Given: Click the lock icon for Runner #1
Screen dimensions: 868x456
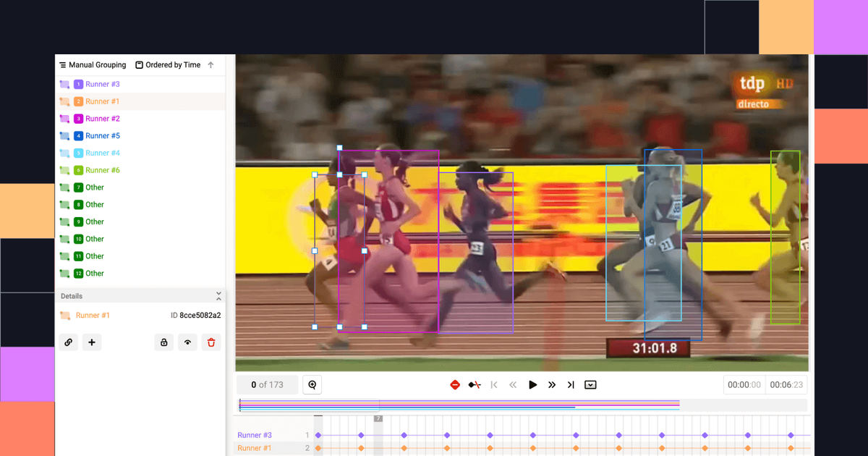Looking at the screenshot, I should (x=163, y=342).
